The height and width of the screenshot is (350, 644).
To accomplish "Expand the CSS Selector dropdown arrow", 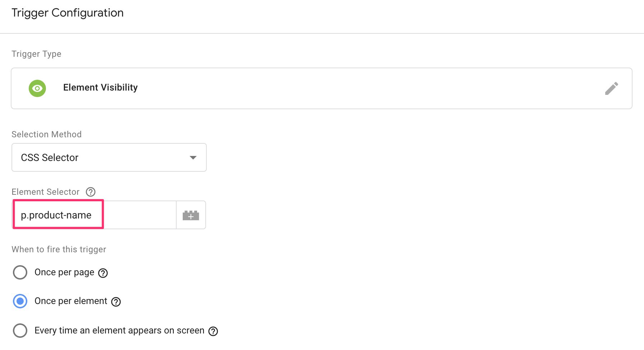I will coord(193,158).
